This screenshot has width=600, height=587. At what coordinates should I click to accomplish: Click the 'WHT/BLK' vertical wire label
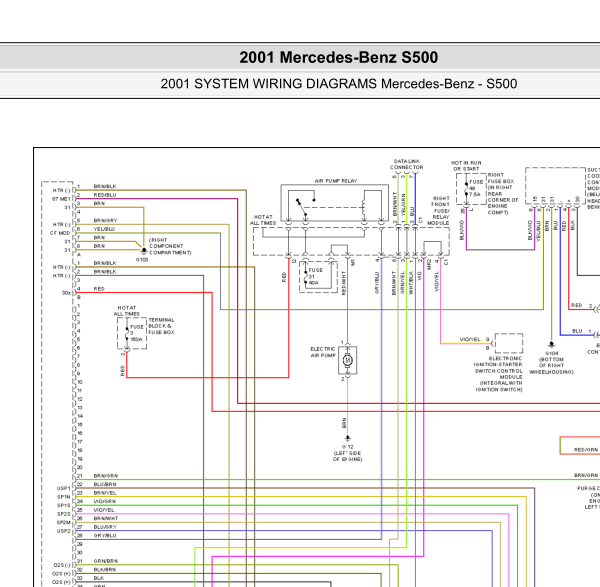coord(411,283)
